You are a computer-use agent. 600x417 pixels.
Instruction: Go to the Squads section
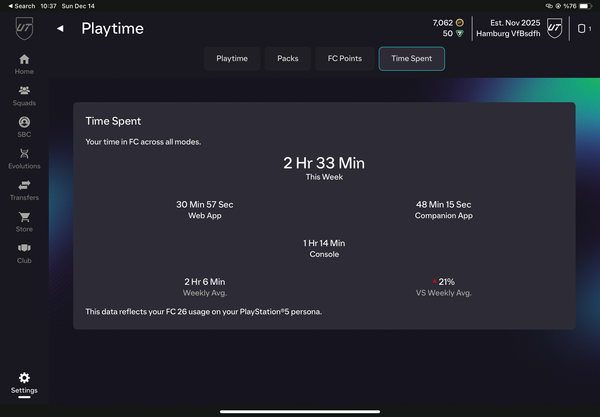24,95
